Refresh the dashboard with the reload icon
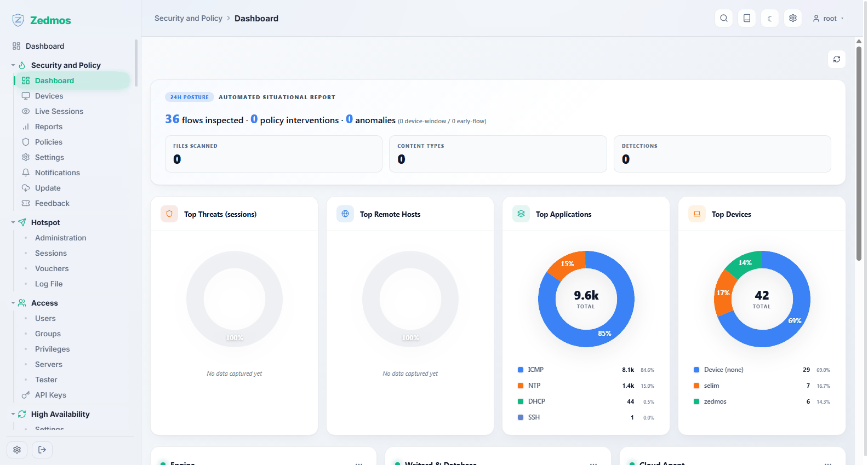The width and height of the screenshot is (868, 465). pos(837,59)
